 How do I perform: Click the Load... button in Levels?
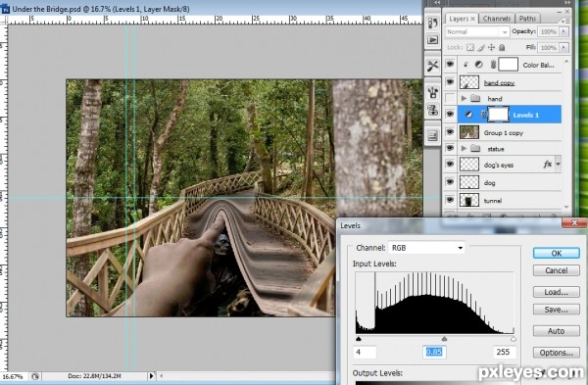tap(556, 292)
